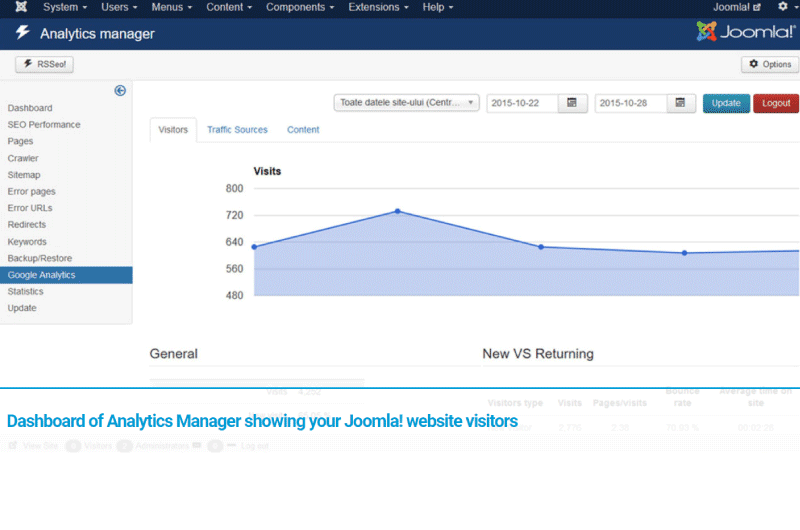Click the start date field 2015-10-22
This screenshot has height=530, width=800.
(x=522, y=103)
